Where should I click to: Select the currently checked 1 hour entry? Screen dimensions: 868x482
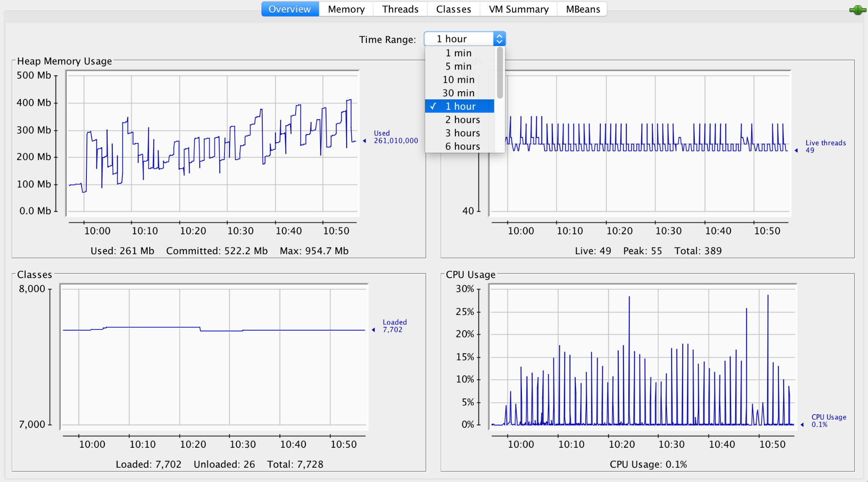(458, 106)
